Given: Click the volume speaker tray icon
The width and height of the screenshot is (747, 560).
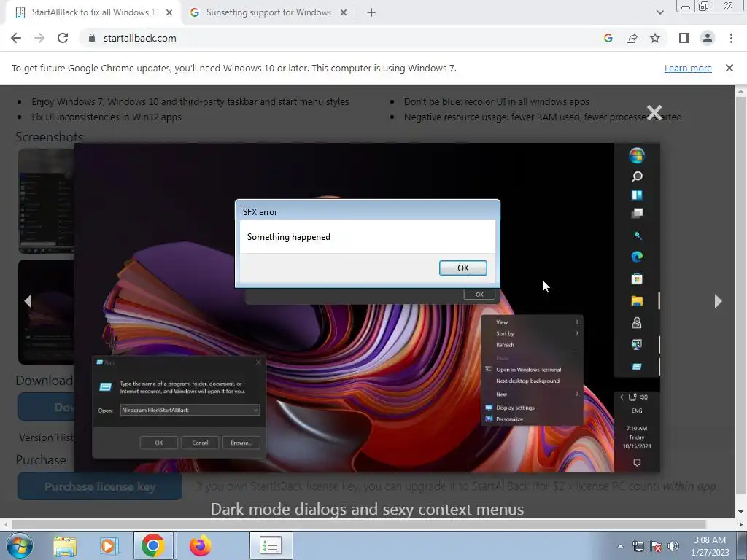Looking at the screenshot, I should [x=673, y=546].
